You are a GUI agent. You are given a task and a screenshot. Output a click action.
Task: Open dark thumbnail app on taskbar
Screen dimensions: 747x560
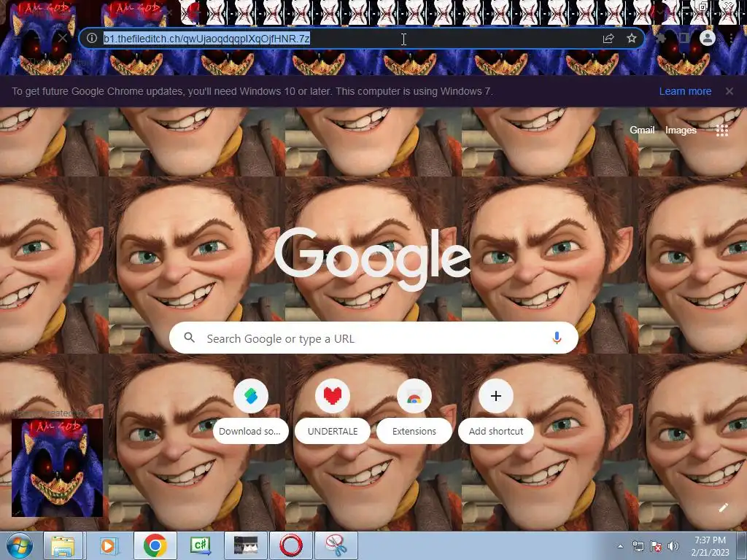click(x=246, y=545)
